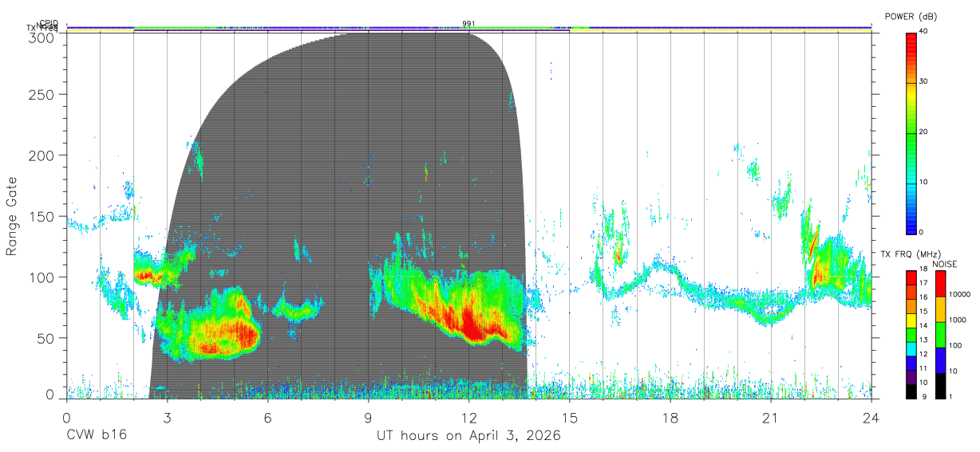This screenshot has width=980, height=452.
Task: Select the 21 tick on UT hours axis
Action: (770, 417)
